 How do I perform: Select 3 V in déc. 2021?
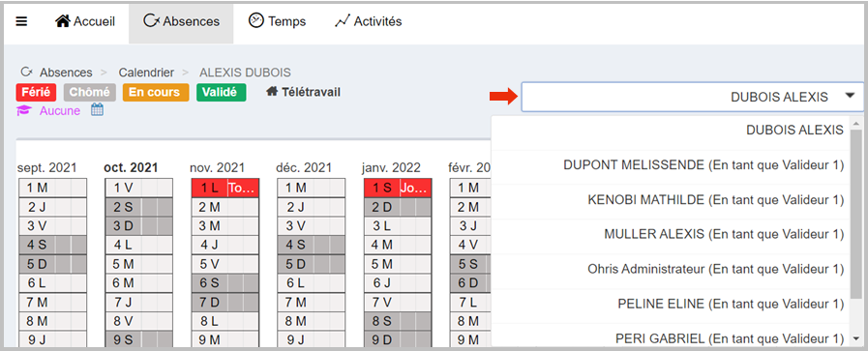point(312,225)
